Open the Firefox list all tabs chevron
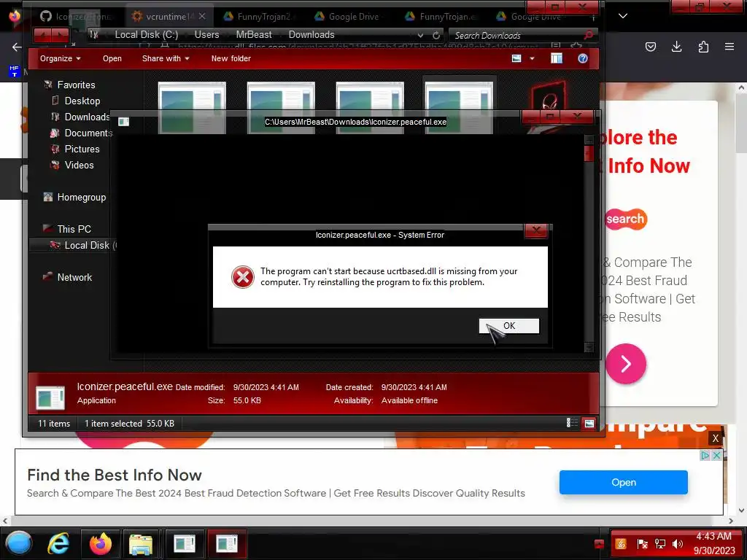Screen dimensions: 747x560 point(623,16)
